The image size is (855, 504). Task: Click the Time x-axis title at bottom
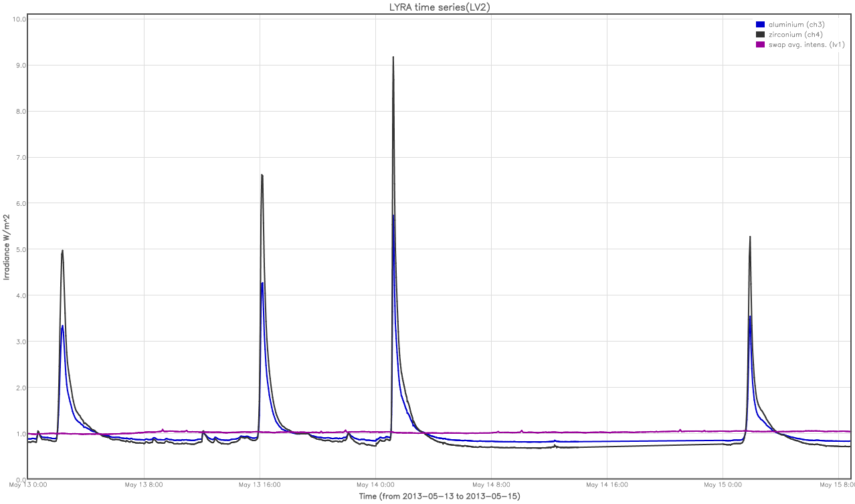click(x=440, y=496)
